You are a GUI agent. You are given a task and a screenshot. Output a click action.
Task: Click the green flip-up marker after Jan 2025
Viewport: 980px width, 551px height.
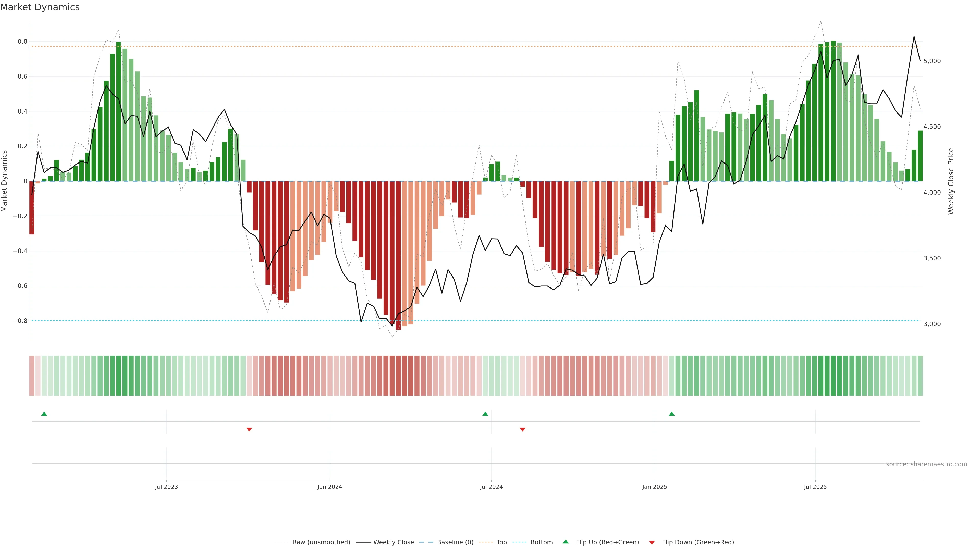[x=671, y=414]
